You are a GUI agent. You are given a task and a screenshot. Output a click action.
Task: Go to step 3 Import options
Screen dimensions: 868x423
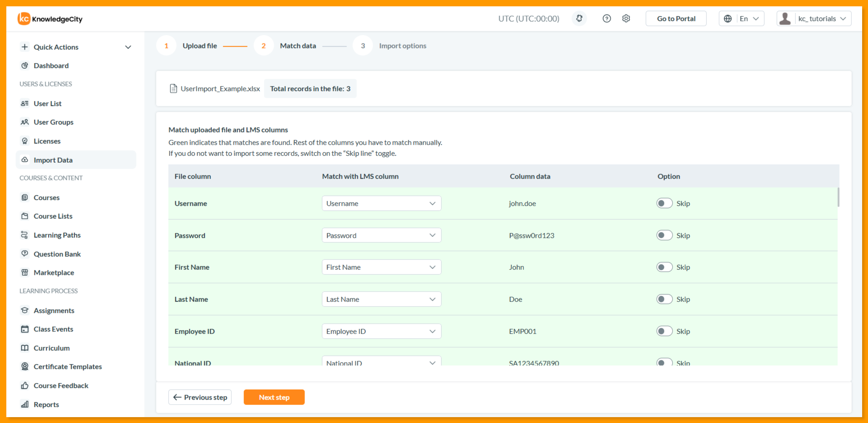(x=390, y=46)
